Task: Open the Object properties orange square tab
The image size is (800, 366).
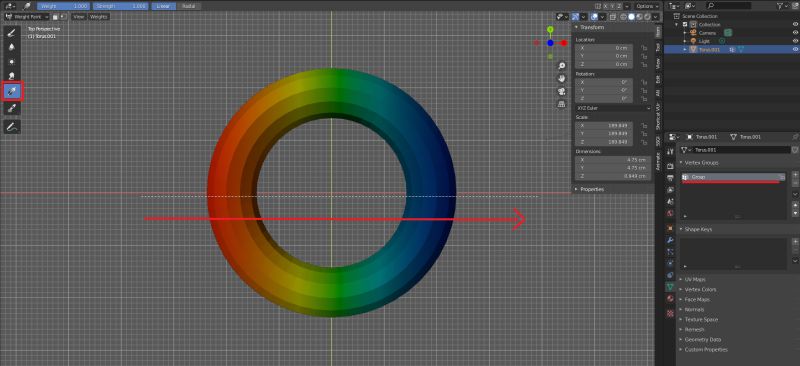Action: point(671,228)
